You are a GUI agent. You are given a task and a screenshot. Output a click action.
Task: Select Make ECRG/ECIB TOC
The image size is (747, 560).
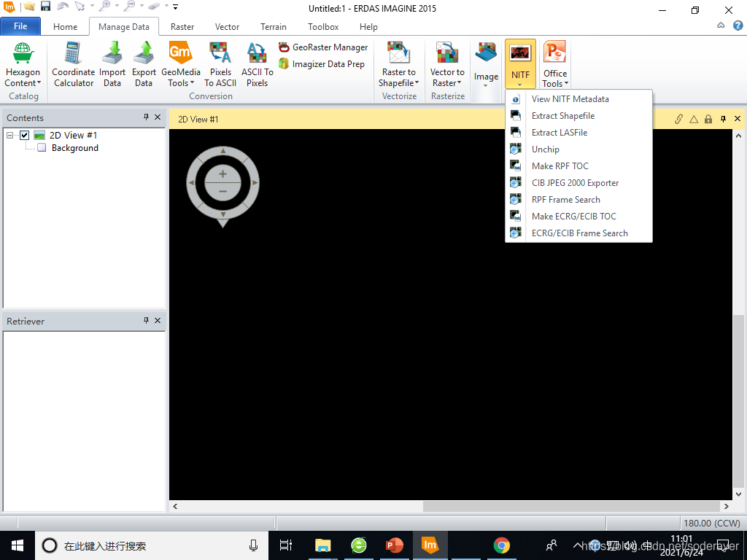(578, 216)
